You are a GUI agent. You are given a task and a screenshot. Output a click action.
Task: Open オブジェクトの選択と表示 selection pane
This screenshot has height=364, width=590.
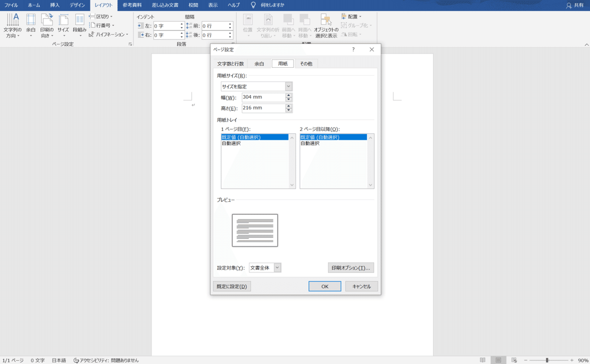pos(326,26)
